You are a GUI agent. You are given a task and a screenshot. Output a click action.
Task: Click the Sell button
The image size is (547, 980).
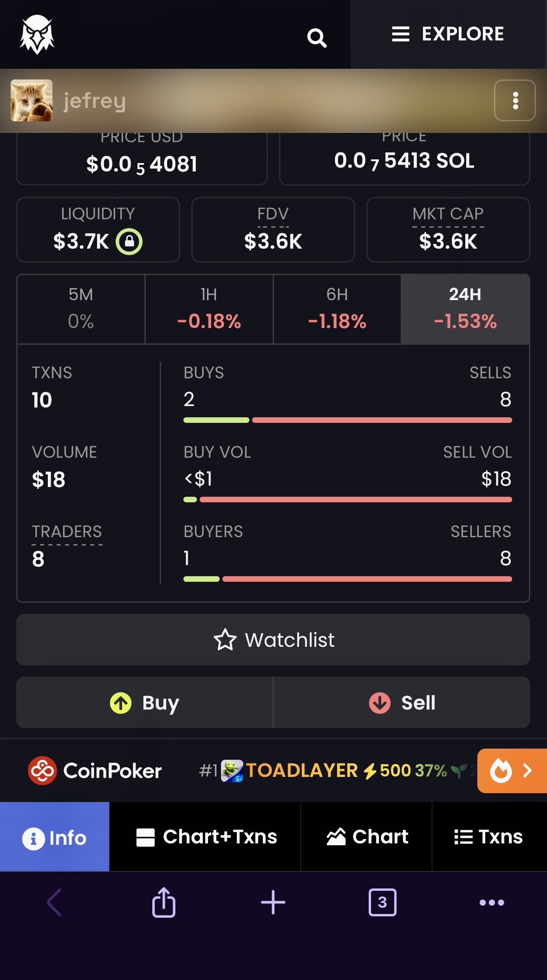point(402,703)
